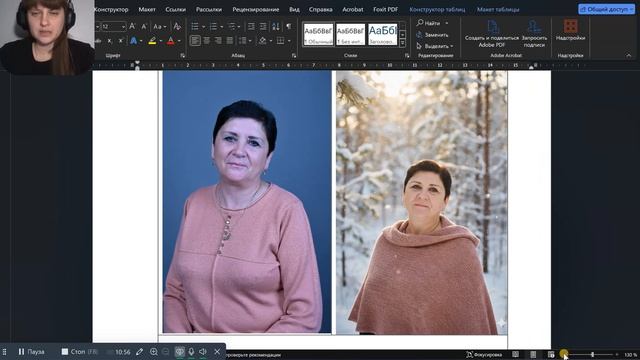
Task: Open the Конструктор таблиц tab
Action: point(437,9)
